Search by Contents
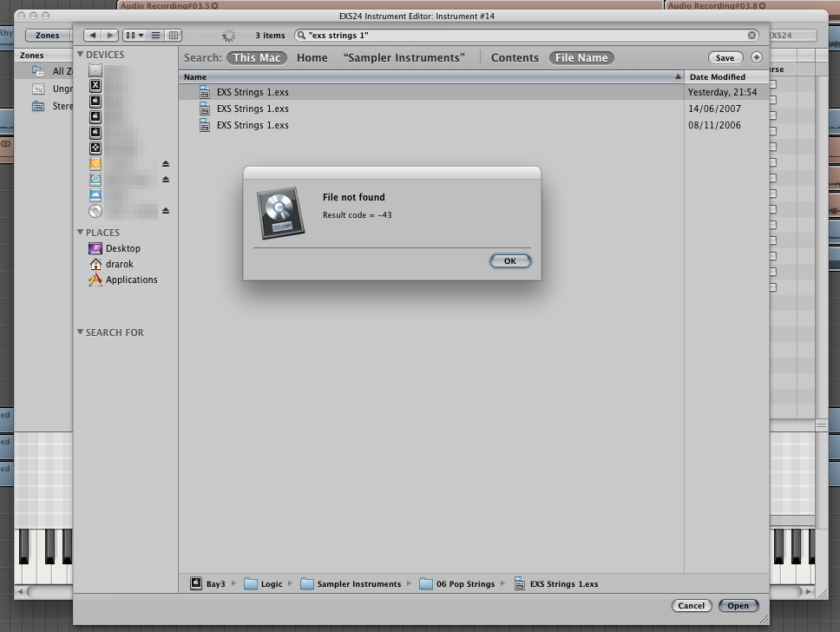This screenshot has width=840, height=632. coord(515,58)
